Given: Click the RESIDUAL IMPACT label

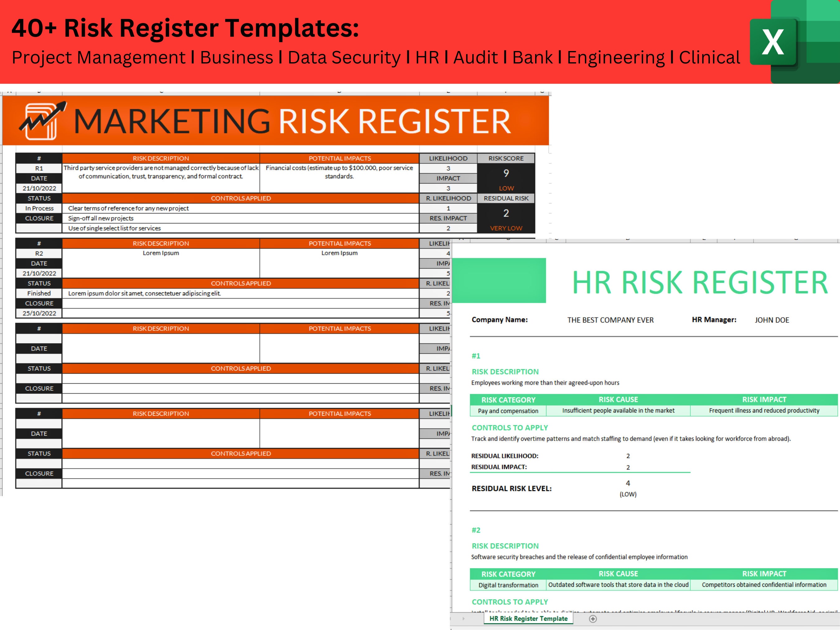Looking at the screenshot, I should [499, 467].
